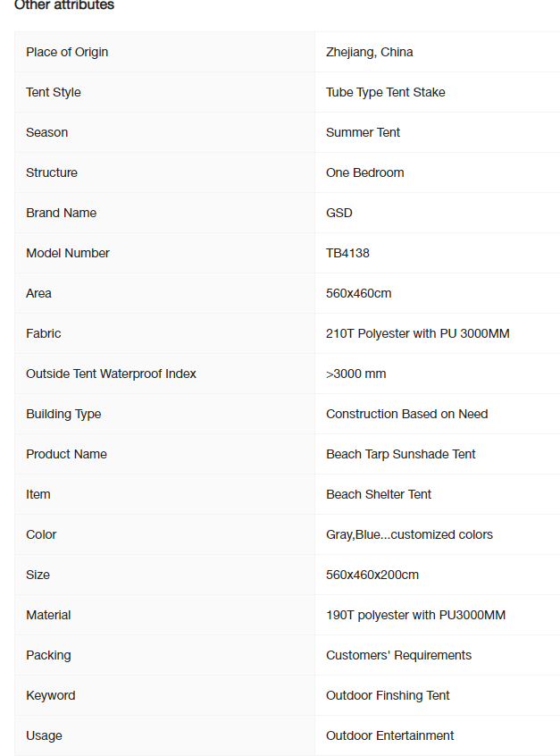Click the Other attributes heading
The width and height of the screenshot is (560, 756).
pos(64,5)
